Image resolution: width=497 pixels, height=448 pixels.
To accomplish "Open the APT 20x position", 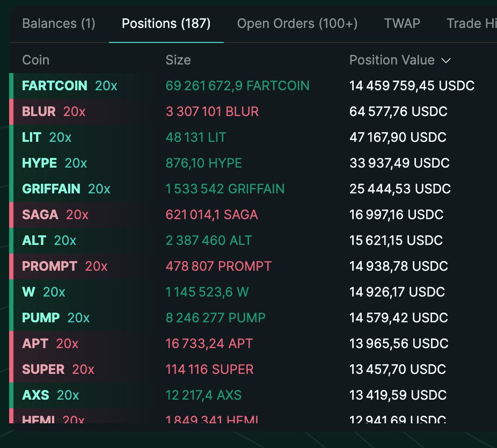I will [x=50, y=344].
